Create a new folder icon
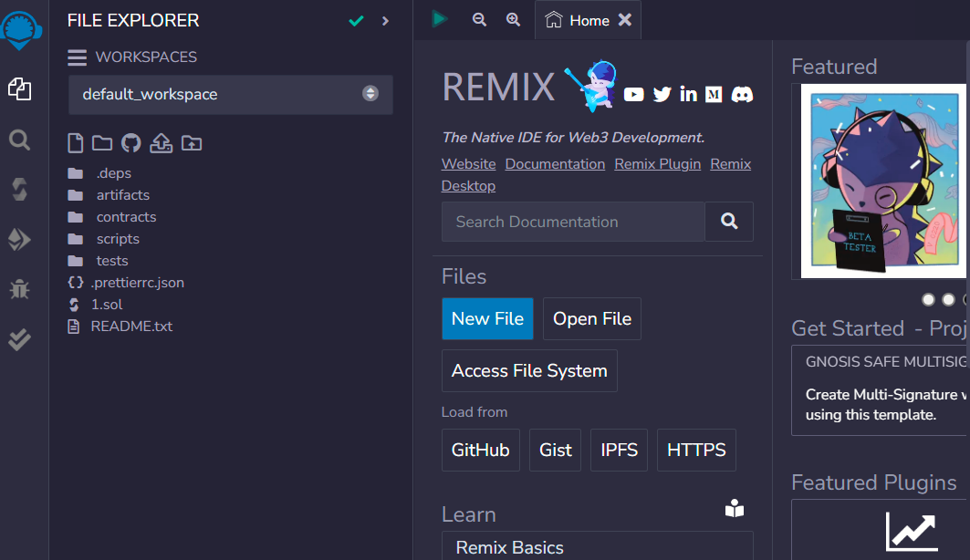Screen dimensions: 970x560 [102, 143]
